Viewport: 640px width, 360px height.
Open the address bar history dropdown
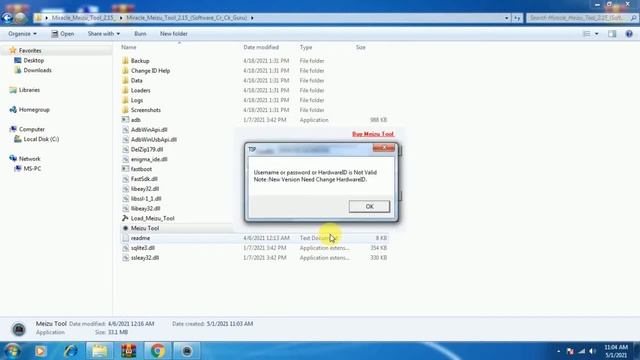pyautogui.click(x=507, y=18)
